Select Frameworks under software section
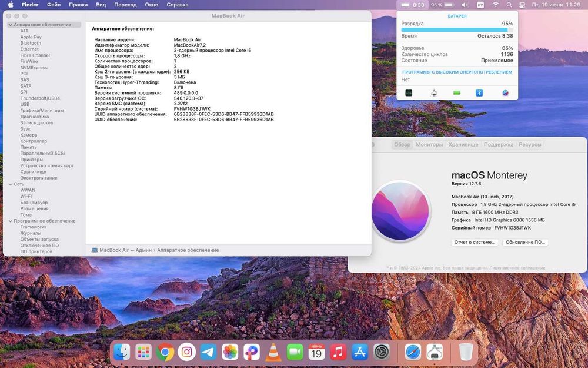 coord(34,227)
